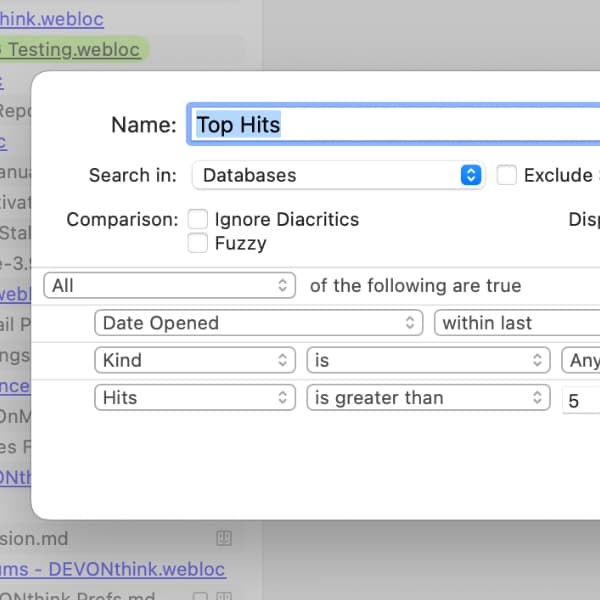The width and height of the screenshot is (600, 600).
Task: Click the Name label
Action: [144, 125]
